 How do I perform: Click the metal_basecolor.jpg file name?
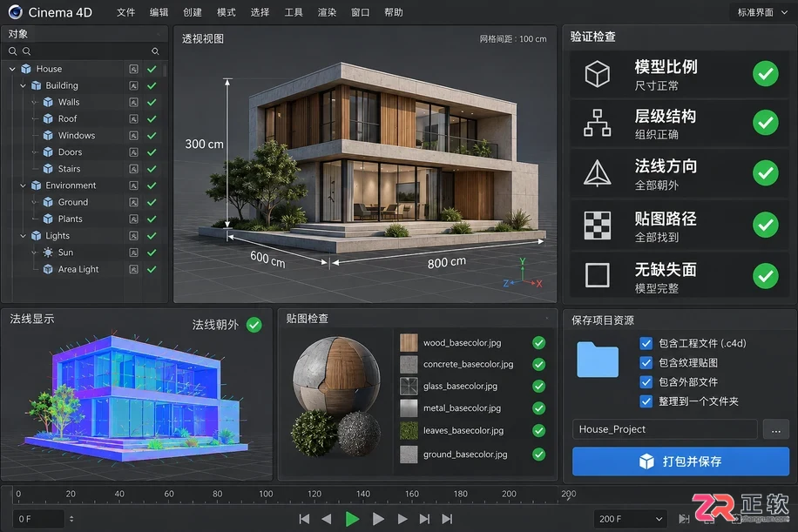[462, 407]
